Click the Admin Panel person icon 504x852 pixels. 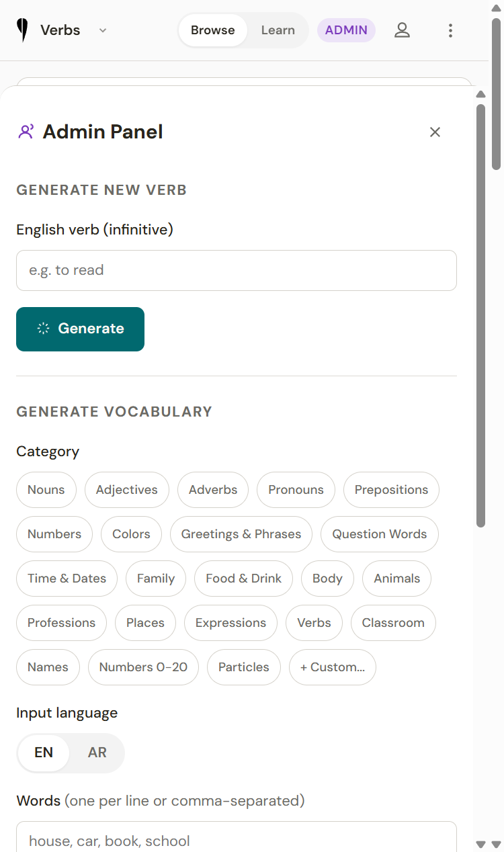point(26,132)
